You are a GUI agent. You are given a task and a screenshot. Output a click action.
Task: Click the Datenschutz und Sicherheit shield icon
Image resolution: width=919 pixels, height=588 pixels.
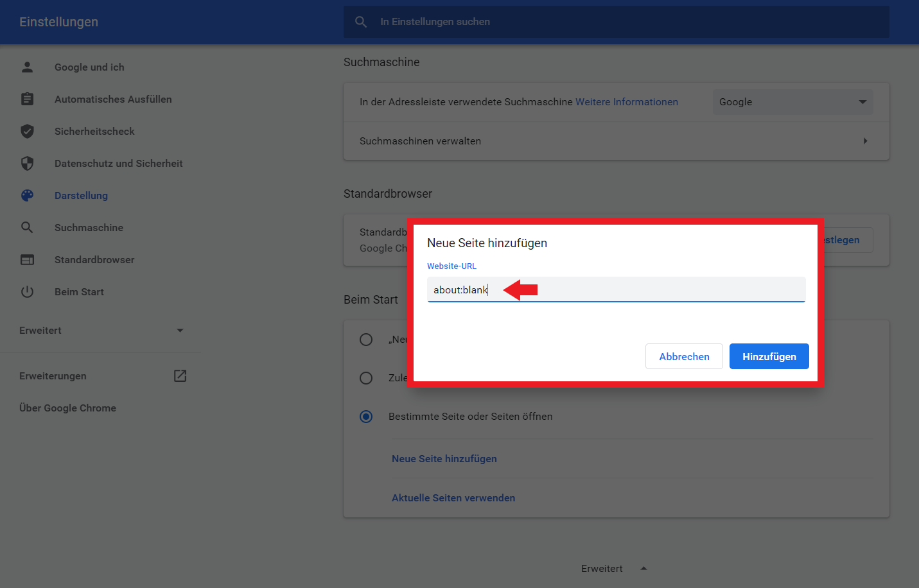tap(27, 163)
